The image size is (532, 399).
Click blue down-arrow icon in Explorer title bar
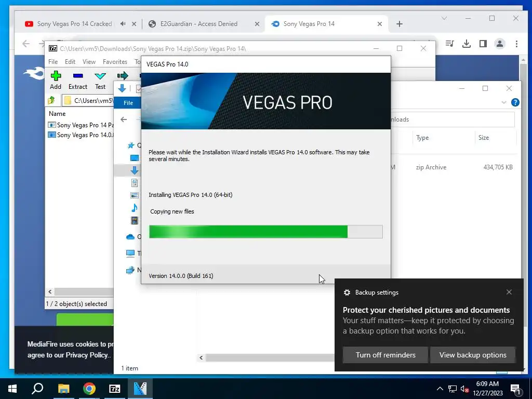pos(122,88)
